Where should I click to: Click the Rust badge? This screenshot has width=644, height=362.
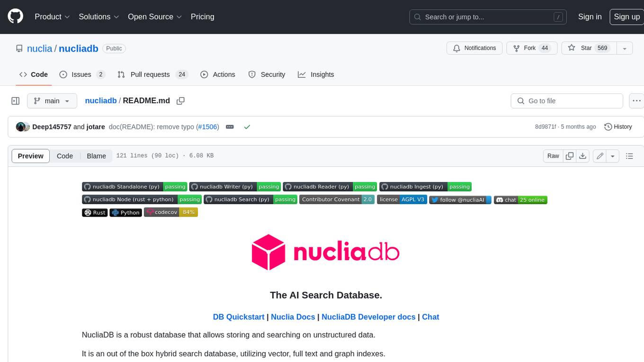pyautogui.click(x=95, y=212)
